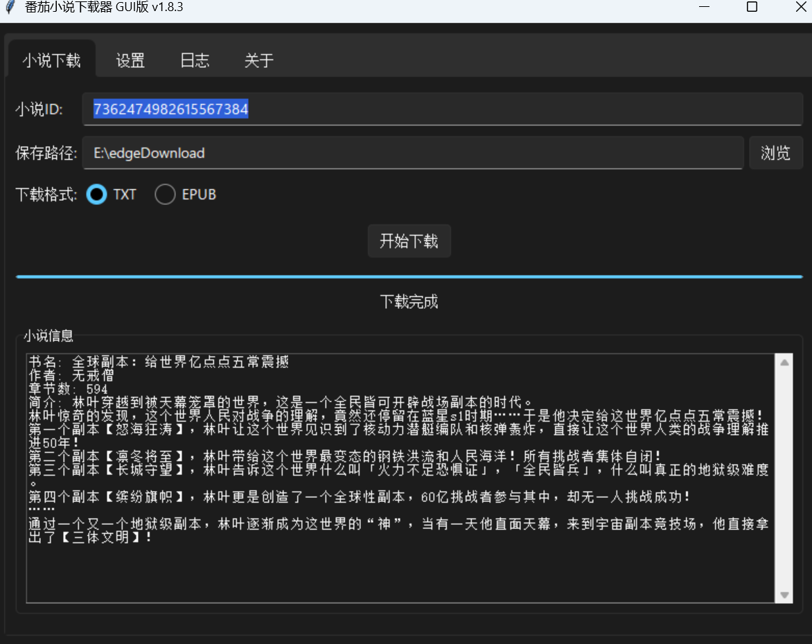Open the 关于 tab
The width and height of the screenshot is (812, 644).
coord(259,61)
